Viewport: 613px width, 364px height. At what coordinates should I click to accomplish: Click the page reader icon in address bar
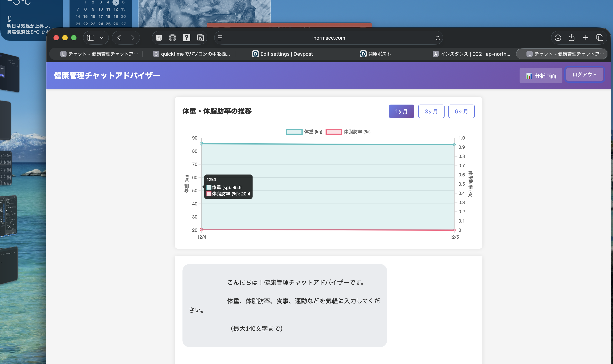[220, 38]
